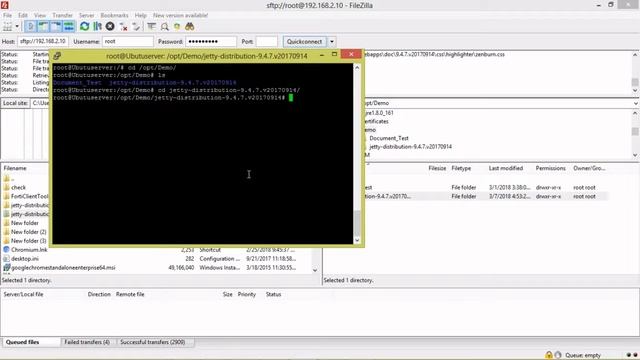Select the Chromium.lnk file name
Image resolution: width=640 pixels, height=360 pixels.
(x=29, y=250)
